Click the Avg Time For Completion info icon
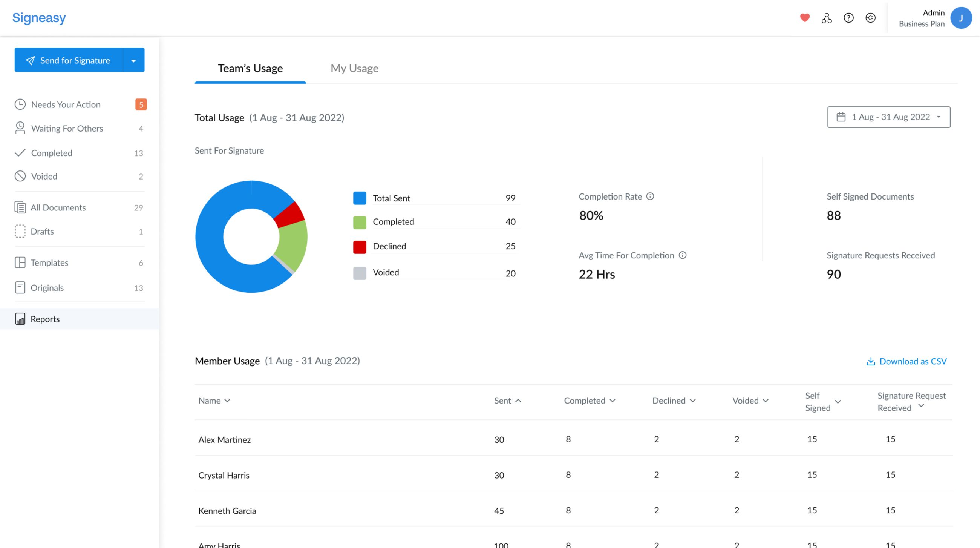The width and height of the screenshot is (980, 548). (x=683, y=255)
